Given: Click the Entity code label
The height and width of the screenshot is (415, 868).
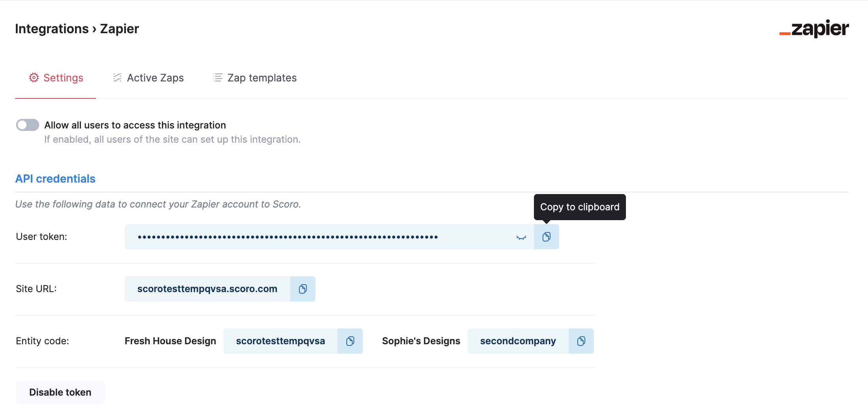Looking at the screenshot, I should click(42, 341).
